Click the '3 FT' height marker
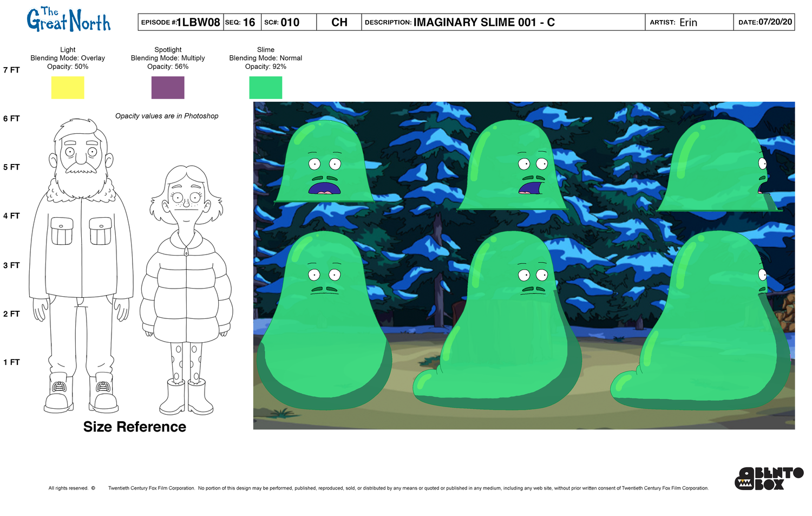This screenshot has height=516, width=812. (x=11, y=265)
